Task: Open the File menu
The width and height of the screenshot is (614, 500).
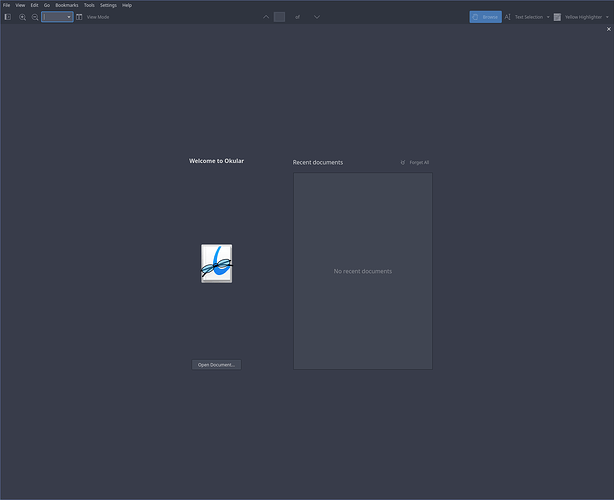Action: (x=7, y=5)
